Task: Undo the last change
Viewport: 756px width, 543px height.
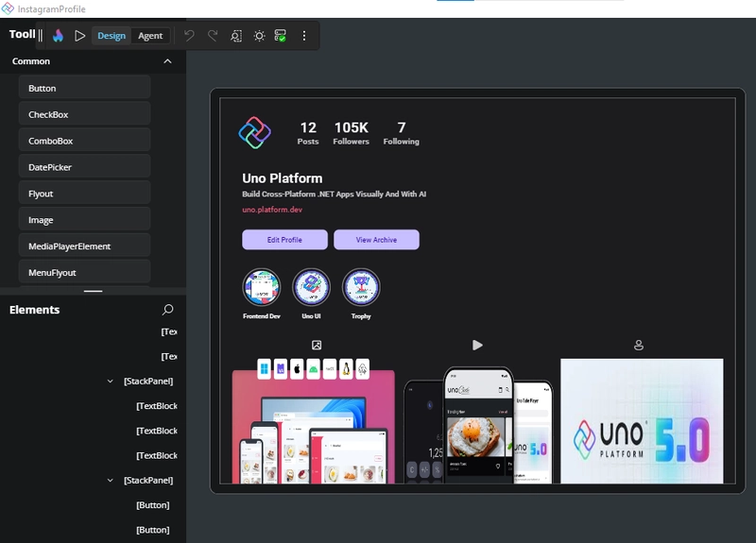Action: (x=189, y=36)
